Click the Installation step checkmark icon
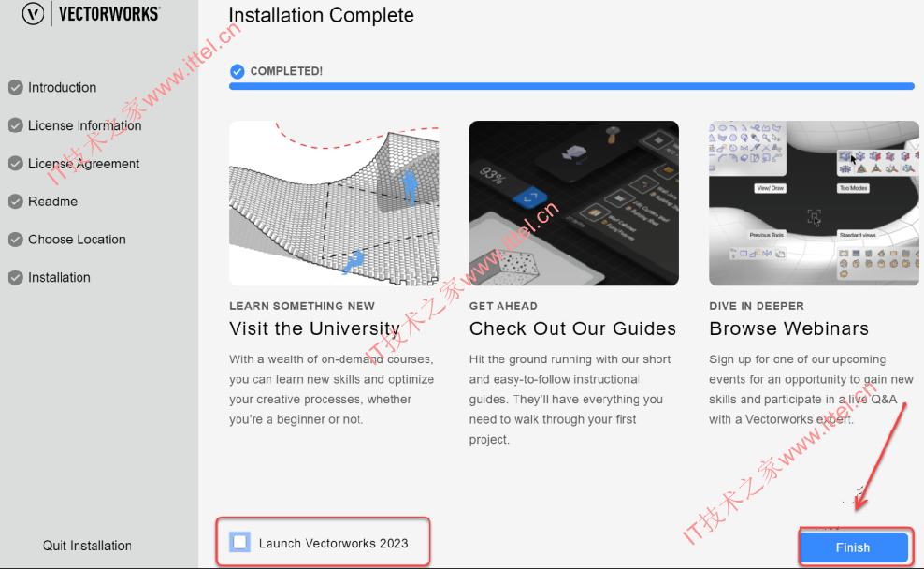 16,277
